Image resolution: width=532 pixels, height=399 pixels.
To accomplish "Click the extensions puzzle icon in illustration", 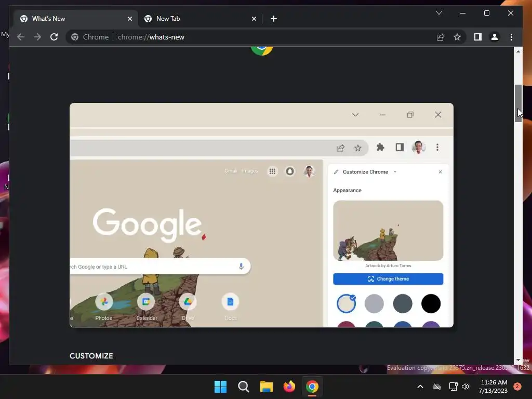I will tap(380, 147).
